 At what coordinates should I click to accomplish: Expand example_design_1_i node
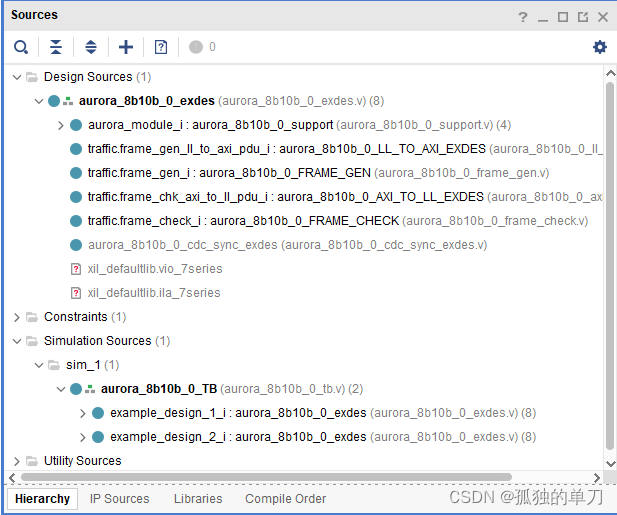coord(83,413)
